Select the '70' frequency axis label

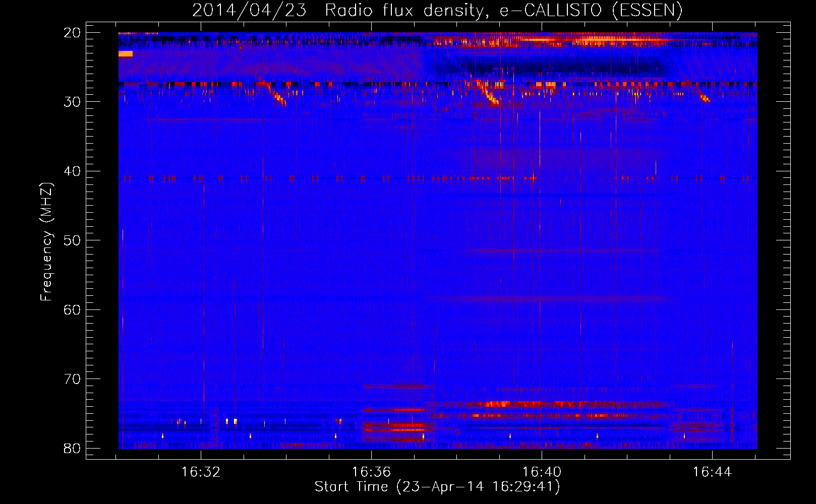coord(72,379)
